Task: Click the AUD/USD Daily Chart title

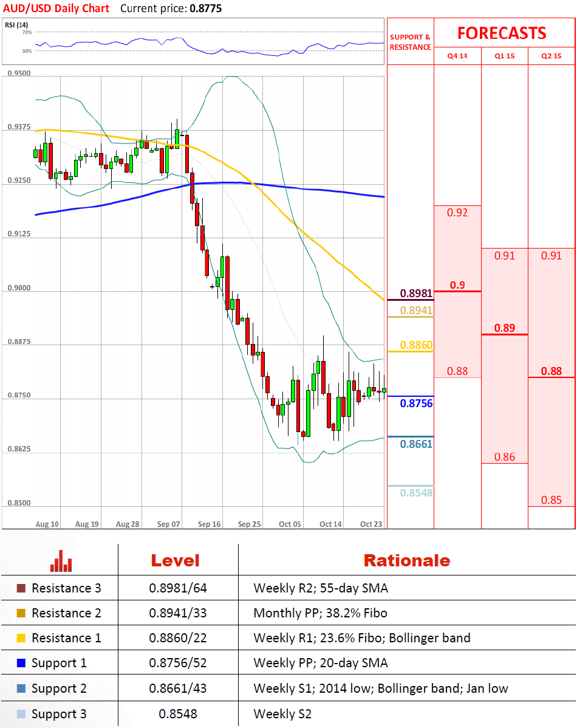Action: (x=56, y=9)
